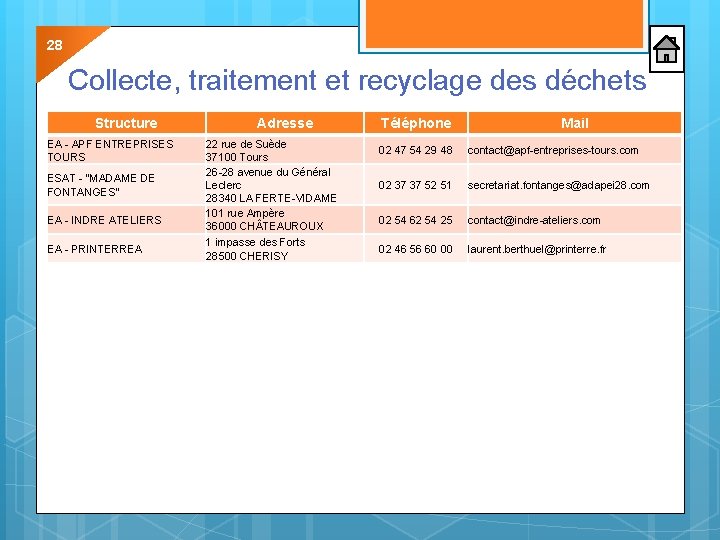Select the 'EA - PRINTERREA' cell
The height and width of the screenshot is (540, 720).
coord(126,249)
